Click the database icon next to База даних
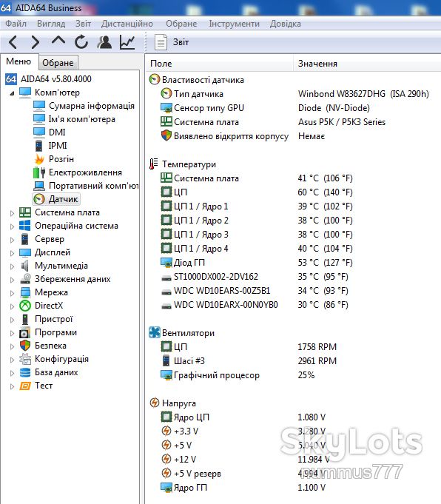The image size is (441, 504). (25, 372)
